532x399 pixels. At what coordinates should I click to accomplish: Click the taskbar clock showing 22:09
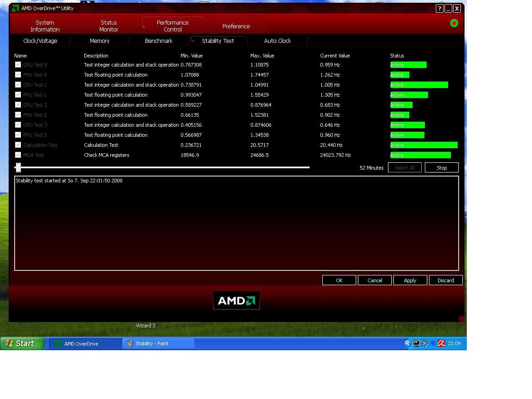click(454, 343)
